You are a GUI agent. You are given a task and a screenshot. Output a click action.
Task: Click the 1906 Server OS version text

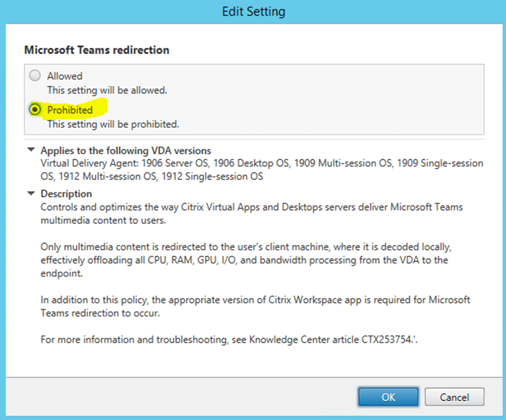coord(176,163)
